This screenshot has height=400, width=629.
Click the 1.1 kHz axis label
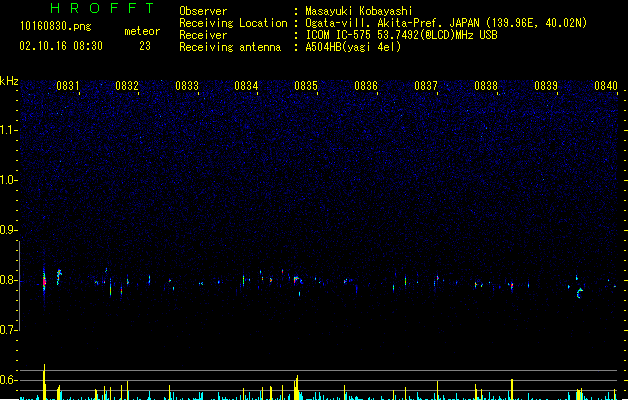click(x=8, y=130)
